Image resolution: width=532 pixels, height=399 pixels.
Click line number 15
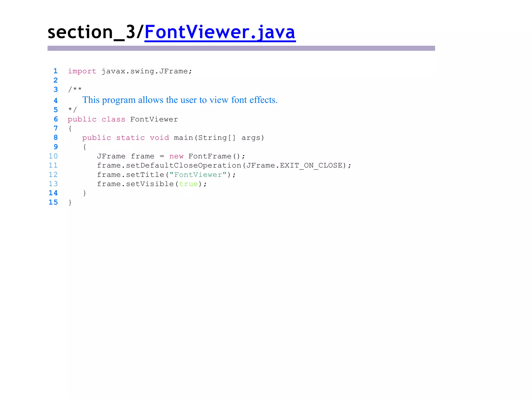pos(53,202)
